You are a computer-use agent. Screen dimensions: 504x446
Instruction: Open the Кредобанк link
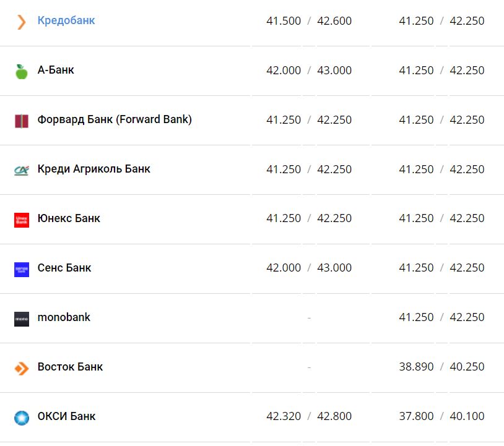pyautogui.click(x=66, y=21)
